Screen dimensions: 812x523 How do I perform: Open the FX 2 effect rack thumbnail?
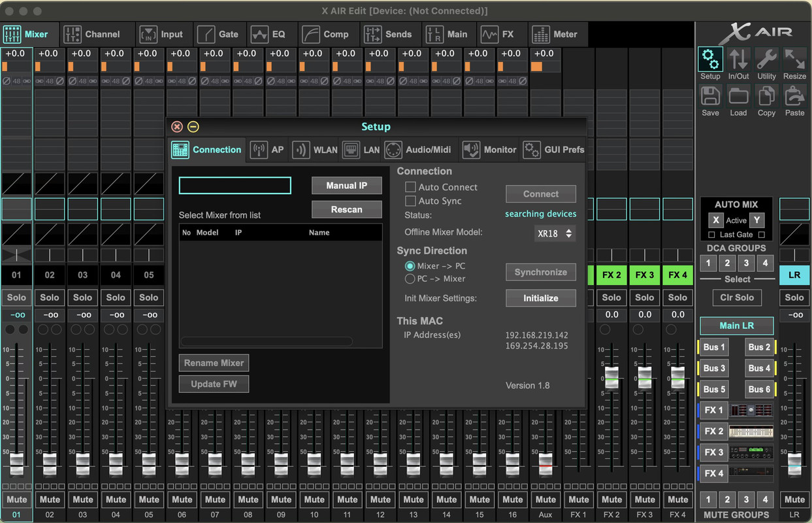[751, 431]
